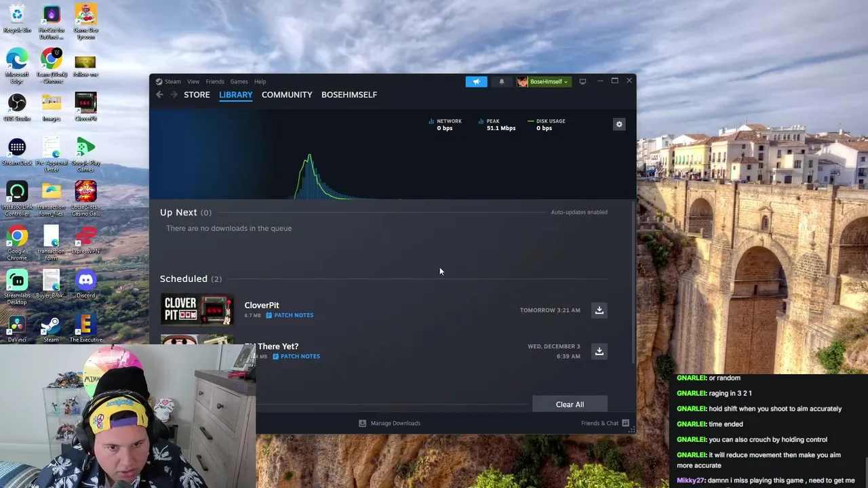Select the Stream Deck desktop icon
Viewport: 868px width, 488px height.
[17, 151]
